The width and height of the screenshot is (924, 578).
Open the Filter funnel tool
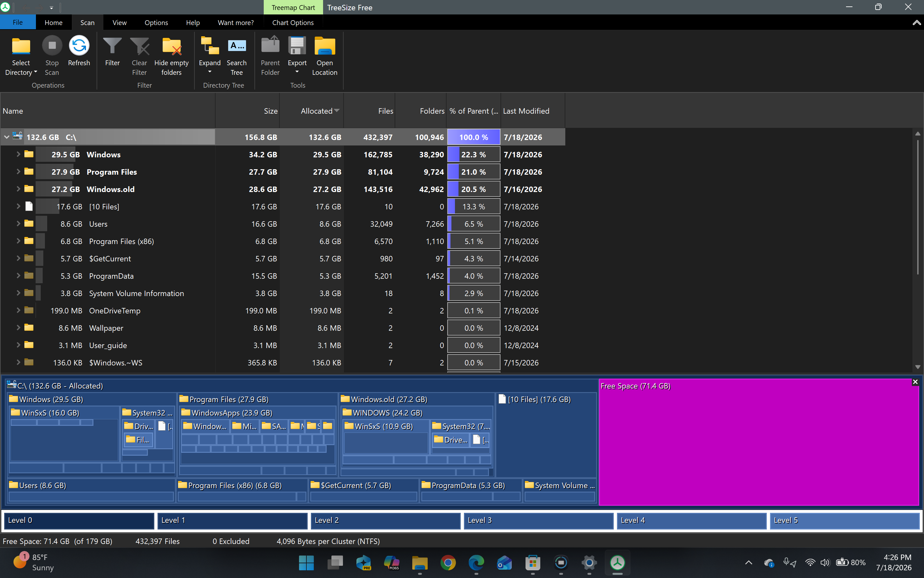112,52
